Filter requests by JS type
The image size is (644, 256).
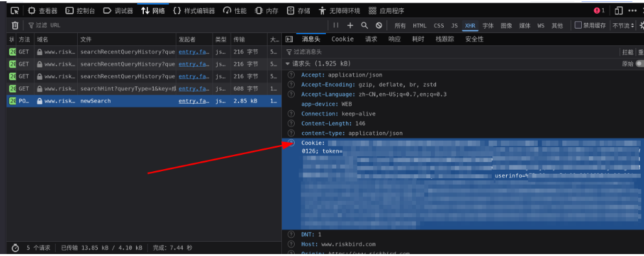(454, 25)
